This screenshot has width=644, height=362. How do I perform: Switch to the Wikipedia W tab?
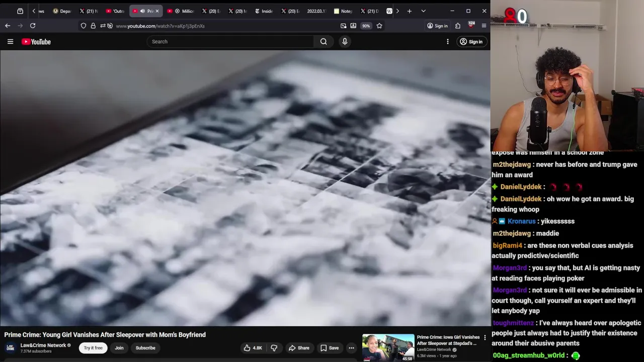click(x=389, y=11)
